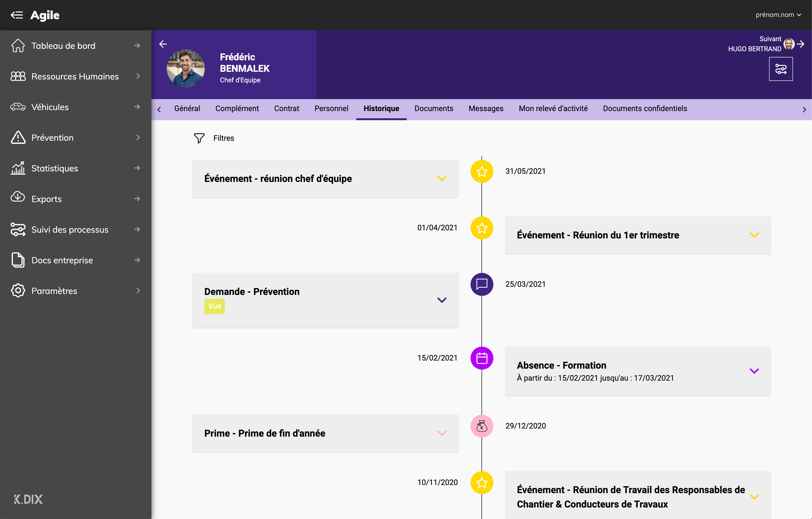Switch to the Général tab
Screen dimensions: 812x519
coord(187,109)
